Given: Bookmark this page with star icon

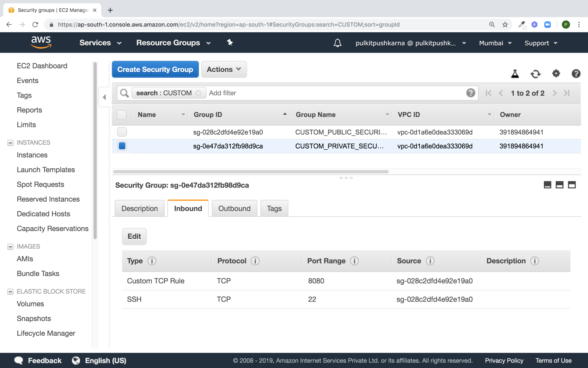Looking at the screenshot, I should [x=505, y=25].
